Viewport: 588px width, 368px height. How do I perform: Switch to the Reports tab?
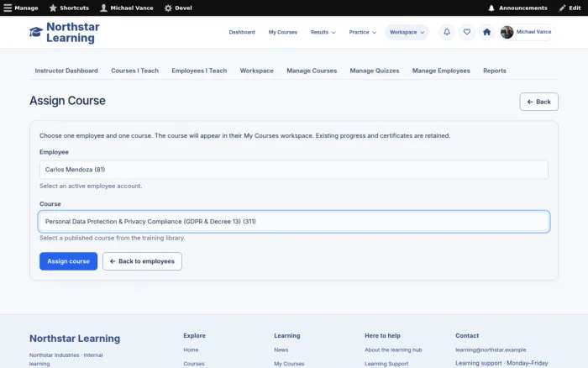click(x=494, y=71)
